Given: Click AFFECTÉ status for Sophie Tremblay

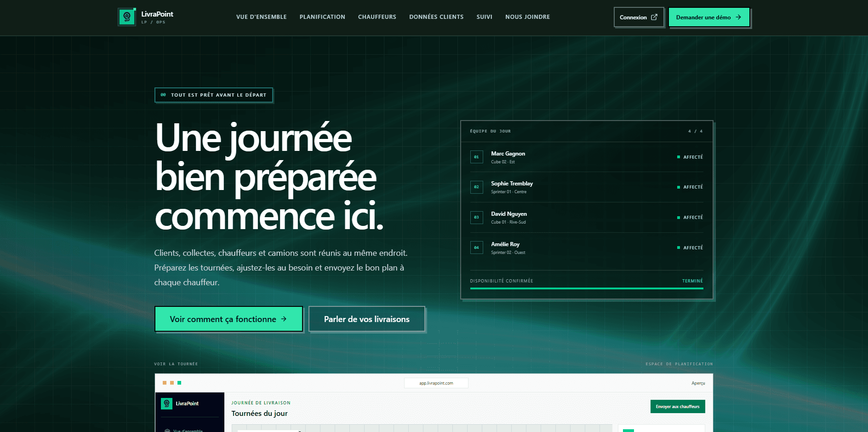Looking at the screenshot, I should [690, 187].
